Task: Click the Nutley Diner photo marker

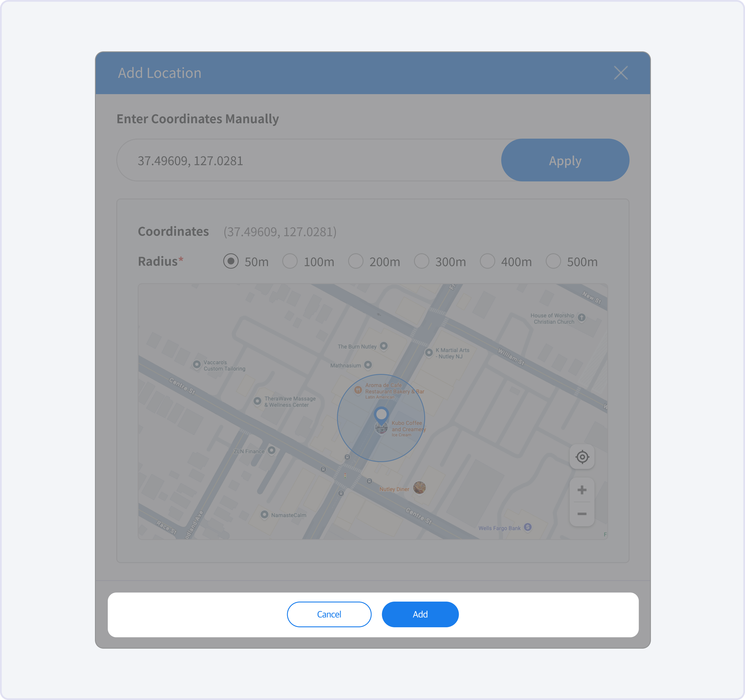Action: coord(419,487)
